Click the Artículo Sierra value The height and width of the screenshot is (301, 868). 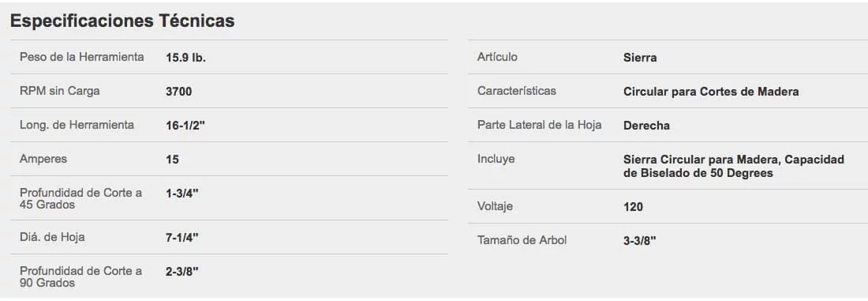(640, 58)
